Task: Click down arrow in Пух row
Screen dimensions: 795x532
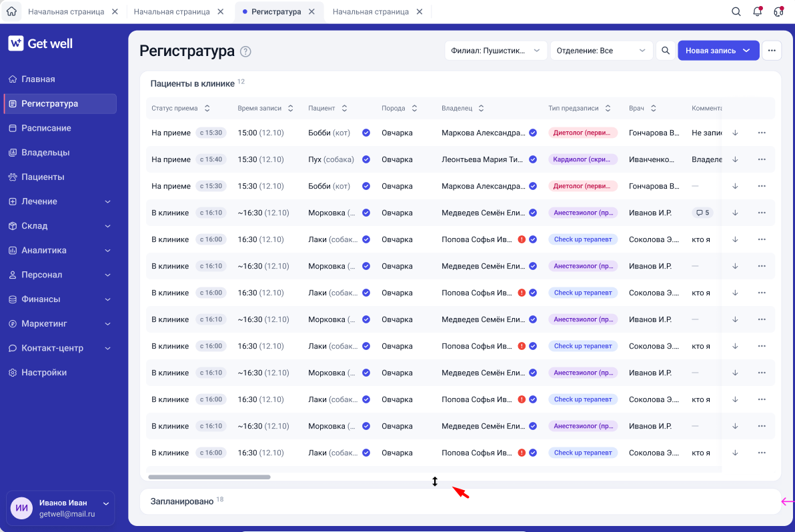Action: (x=735, y=159)
